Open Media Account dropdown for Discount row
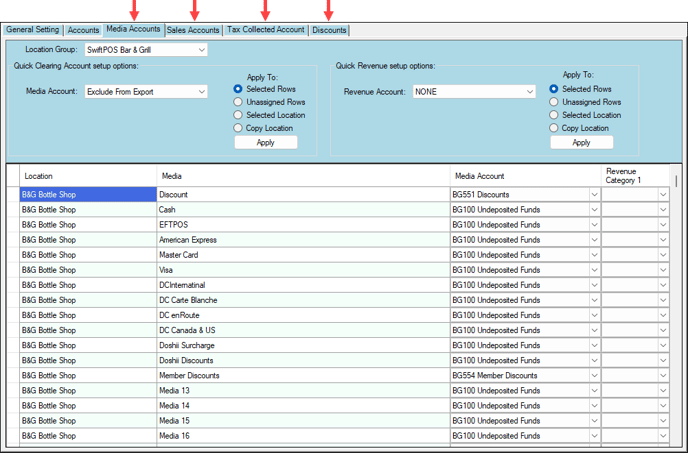 pyautogui.click(x=594, y=195)
